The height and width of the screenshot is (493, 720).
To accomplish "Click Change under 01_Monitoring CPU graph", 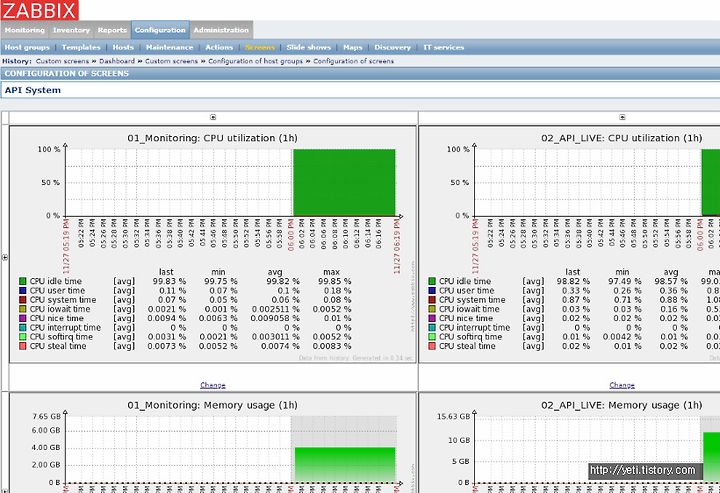I will 213,385.
